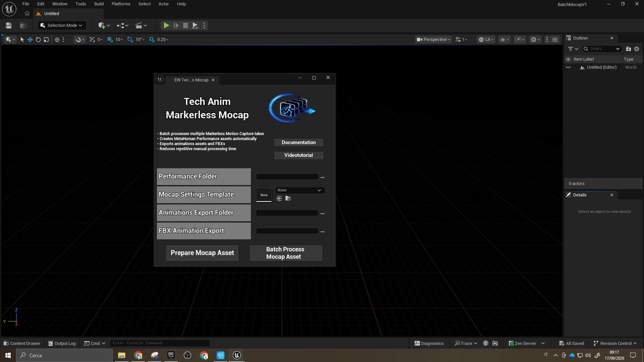Open the Output Log

click(x=62, y=343)
